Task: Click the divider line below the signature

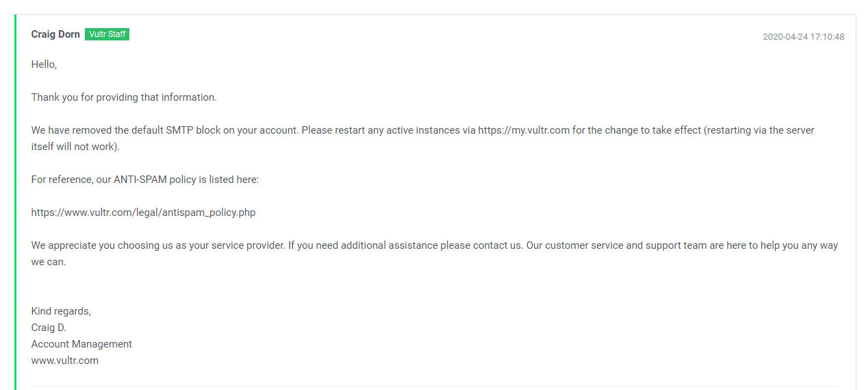Action: (435, 386)
